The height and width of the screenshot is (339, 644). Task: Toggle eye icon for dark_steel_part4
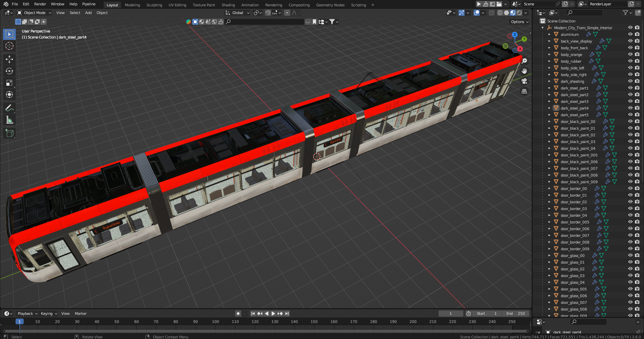pos(630,108)
